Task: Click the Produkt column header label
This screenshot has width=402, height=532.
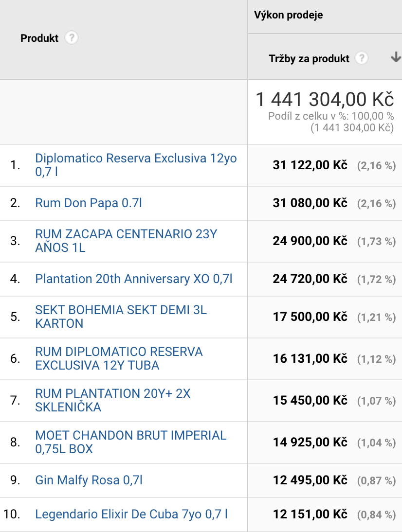Action: (x=39, y=38)
